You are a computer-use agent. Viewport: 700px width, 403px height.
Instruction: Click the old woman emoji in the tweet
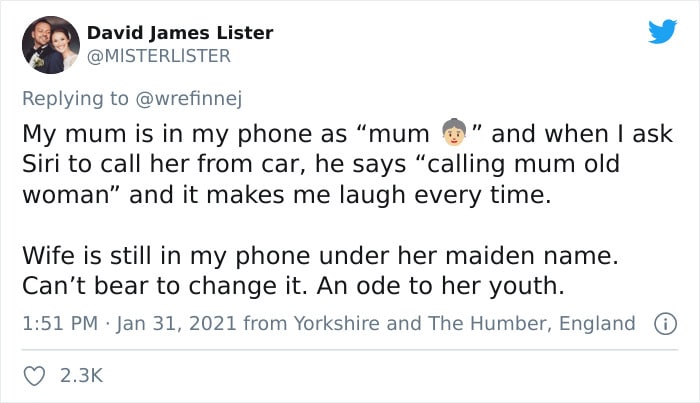coord(454,133)
